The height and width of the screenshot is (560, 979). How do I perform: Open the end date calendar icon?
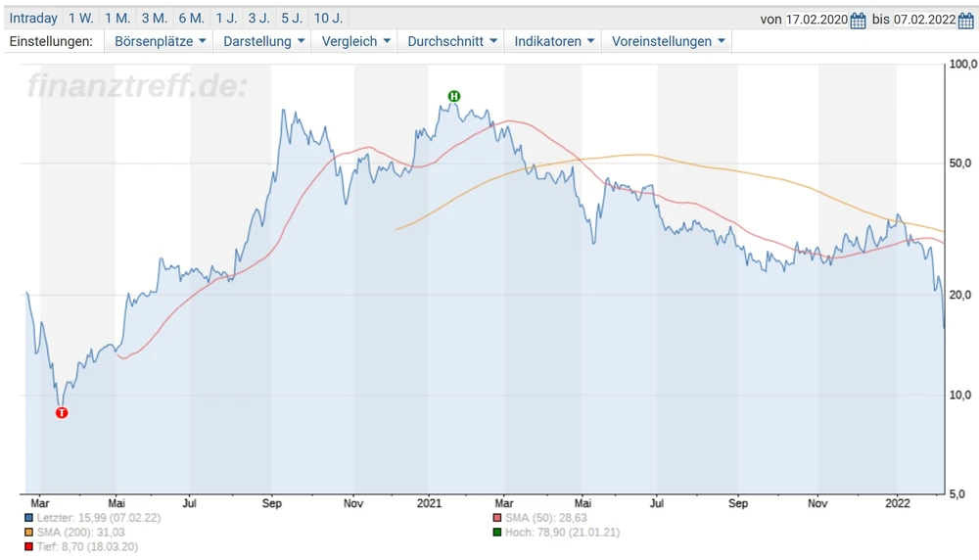(x=965, y=21)
